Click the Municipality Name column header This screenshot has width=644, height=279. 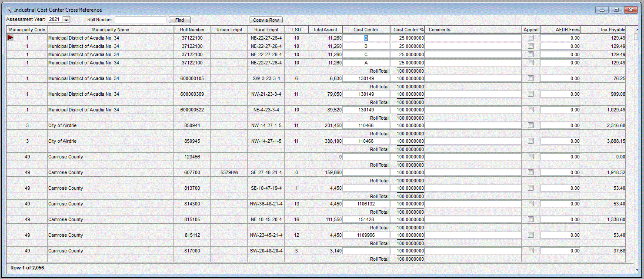[x=110, y=30]
